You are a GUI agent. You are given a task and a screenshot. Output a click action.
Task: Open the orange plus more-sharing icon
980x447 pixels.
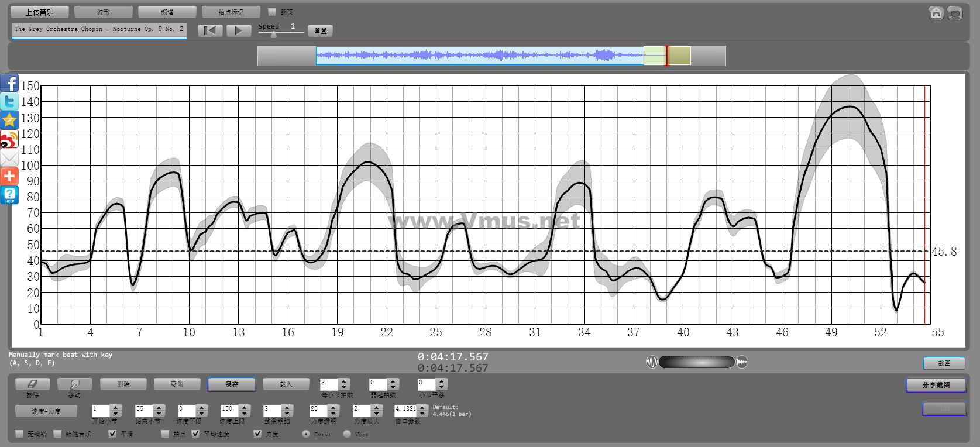pyautogui.click(x=9, y=176)
